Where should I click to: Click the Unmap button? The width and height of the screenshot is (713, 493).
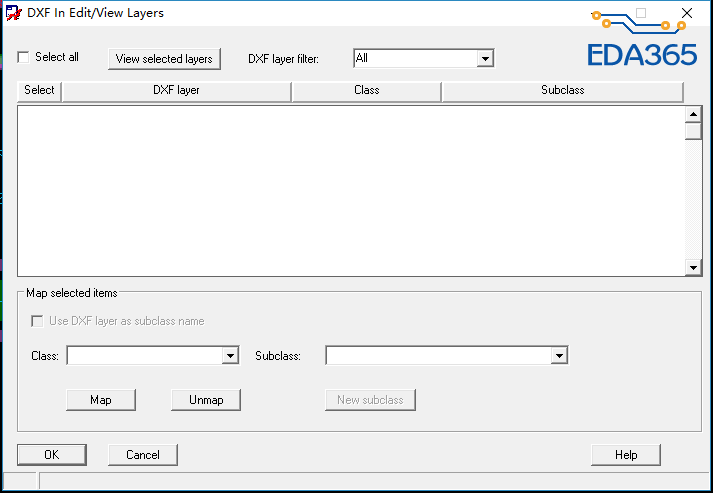tap(206, 400)
